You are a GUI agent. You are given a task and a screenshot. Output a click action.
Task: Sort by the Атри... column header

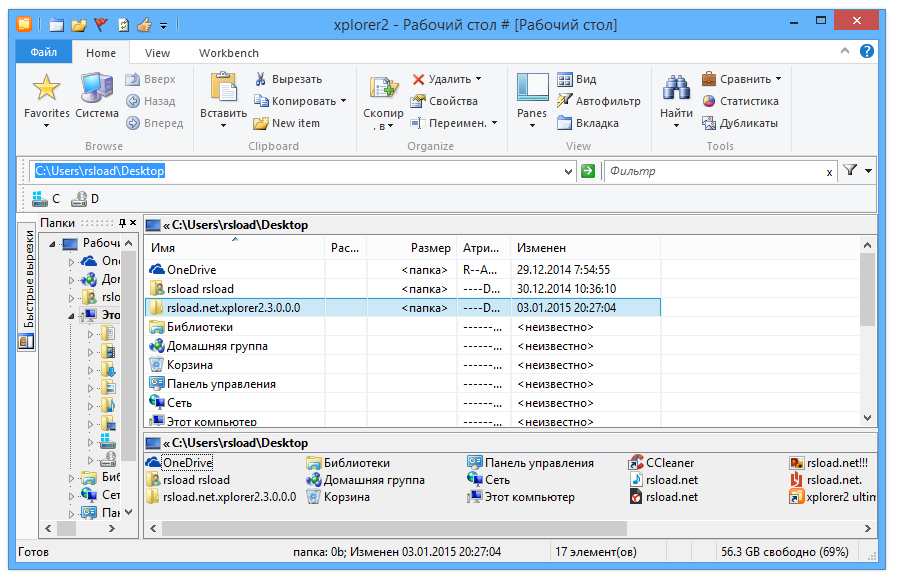pyautogui.click(x=483, y=248)
